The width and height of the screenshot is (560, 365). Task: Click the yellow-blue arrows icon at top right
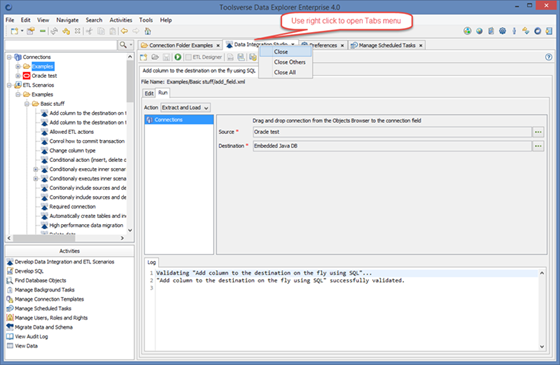[525, 31]
